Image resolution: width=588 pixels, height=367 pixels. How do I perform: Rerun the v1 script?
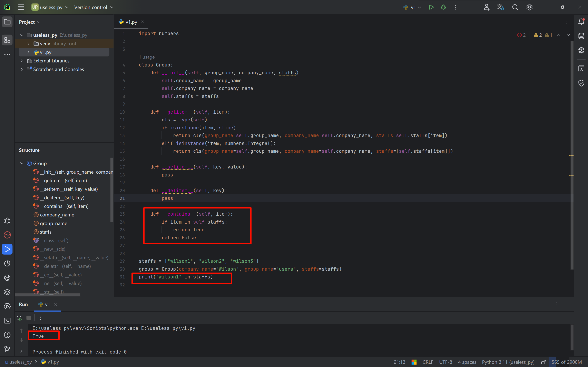pos(19,318)
